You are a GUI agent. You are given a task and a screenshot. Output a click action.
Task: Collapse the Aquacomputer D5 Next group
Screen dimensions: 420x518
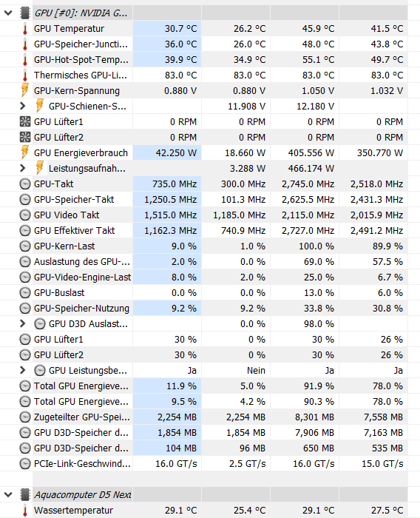(8, 494)
